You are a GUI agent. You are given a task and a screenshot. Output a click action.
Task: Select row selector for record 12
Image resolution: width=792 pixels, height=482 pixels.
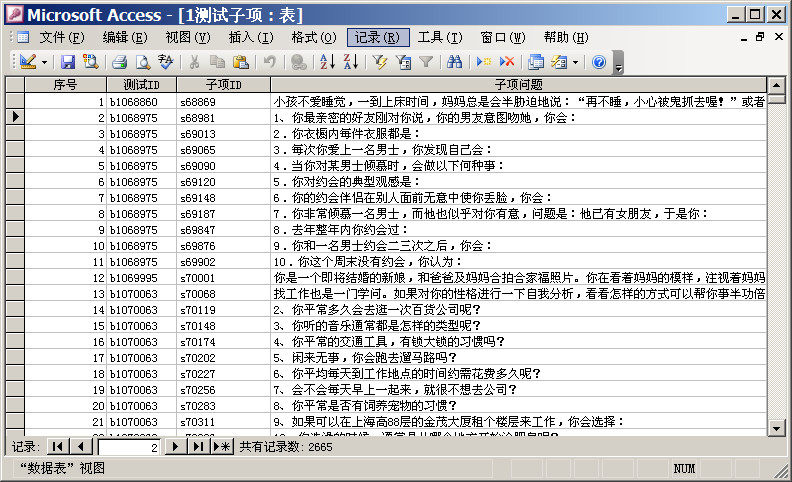point(15,277)
